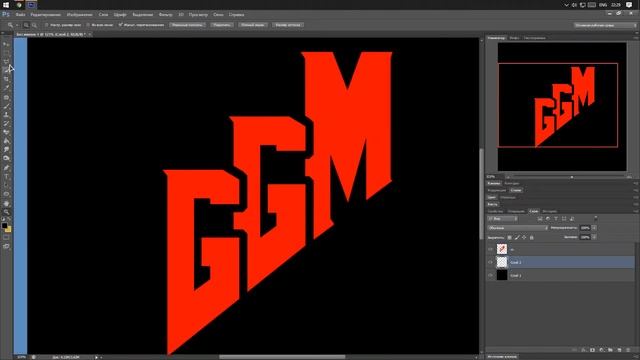Open the status bar info arrow
This screenshot has width=640, height=360.
click(x=96, y=357)
